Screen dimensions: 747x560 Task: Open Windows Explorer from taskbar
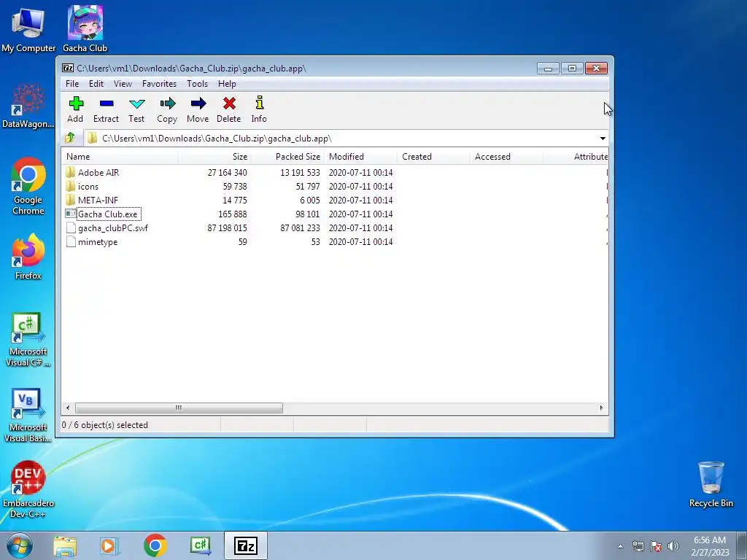point(65,546)
